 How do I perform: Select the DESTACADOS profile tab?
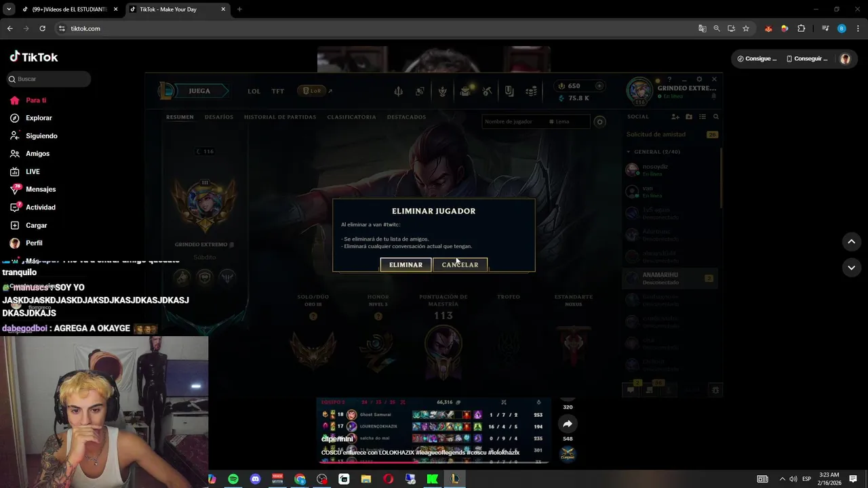click(x=406, y=117)
